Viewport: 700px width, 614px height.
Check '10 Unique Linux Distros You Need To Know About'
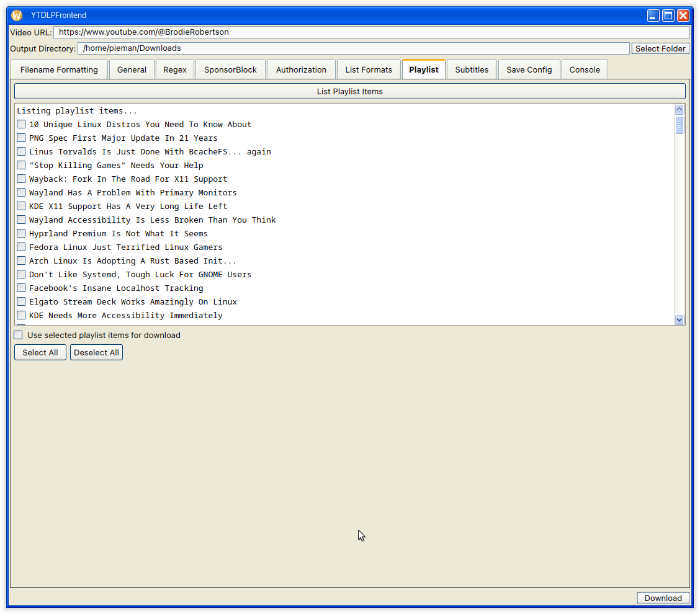click(21, 124)
